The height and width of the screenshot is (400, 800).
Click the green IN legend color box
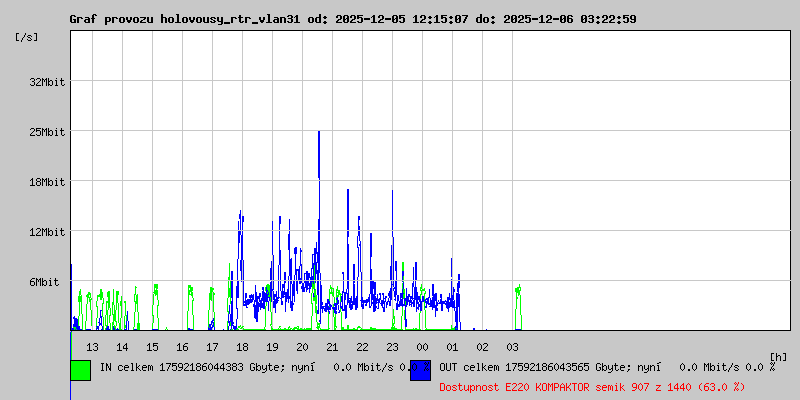point(80,369)
